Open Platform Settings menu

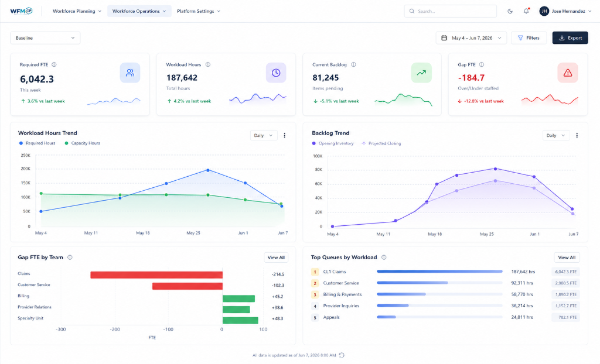click(x=199, y=11)
